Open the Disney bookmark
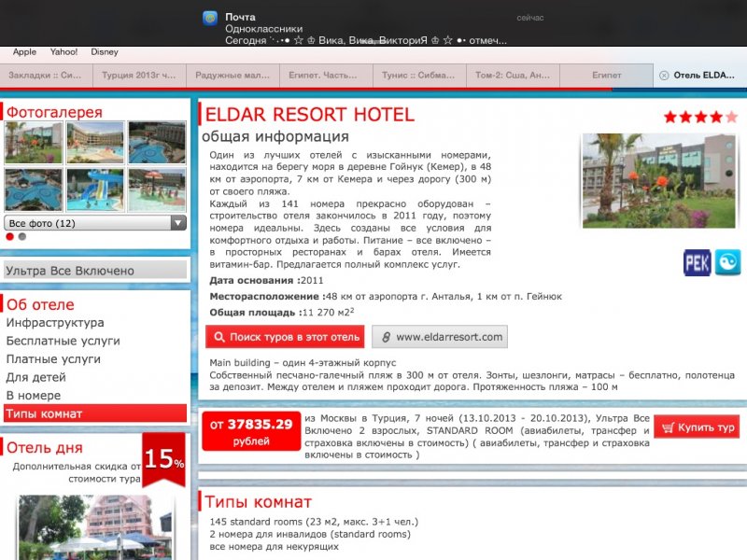The width and height of the screenshot is (747, 560). [x=105, y=52]
